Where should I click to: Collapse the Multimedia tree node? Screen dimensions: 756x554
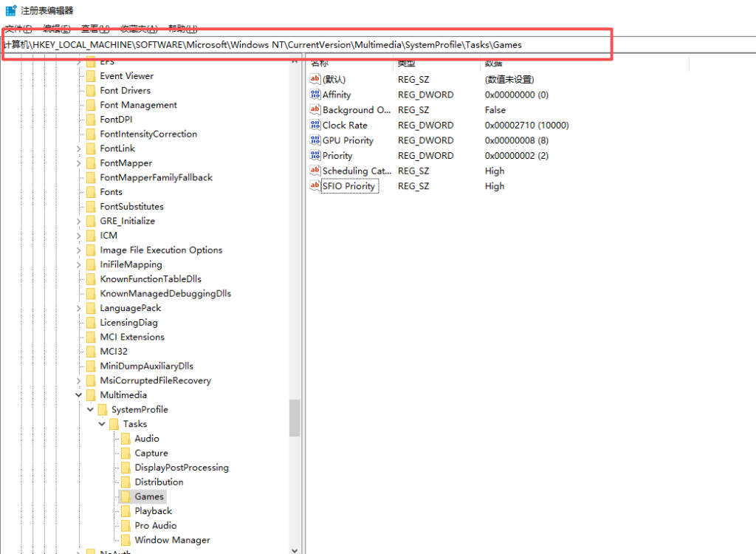point(79,395)
